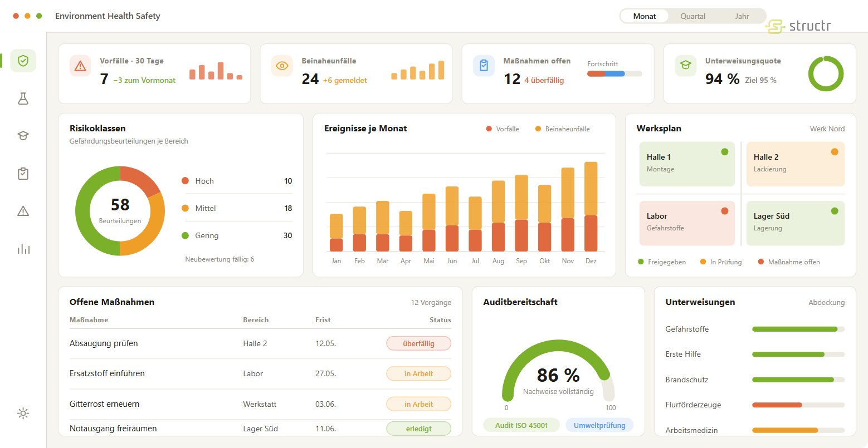
Task: Click in Arbeit status for Gitterrost erneuern
Action: coord(418,404)
